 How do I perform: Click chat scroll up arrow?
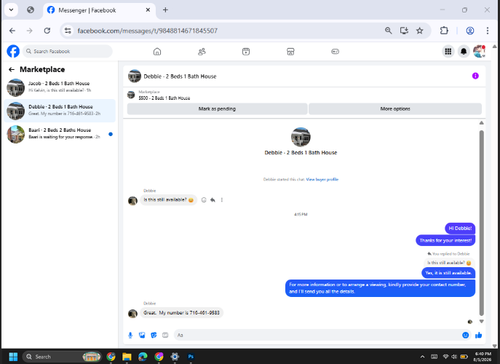(481, 123)
